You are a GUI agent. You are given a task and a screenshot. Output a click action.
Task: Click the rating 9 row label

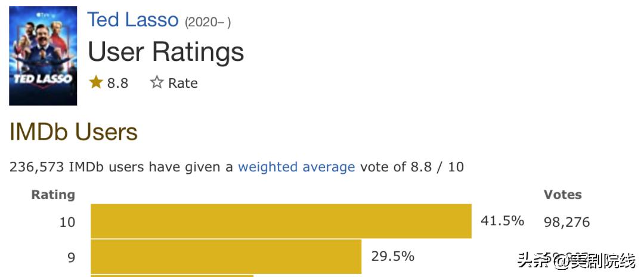(x=71, y=257)
